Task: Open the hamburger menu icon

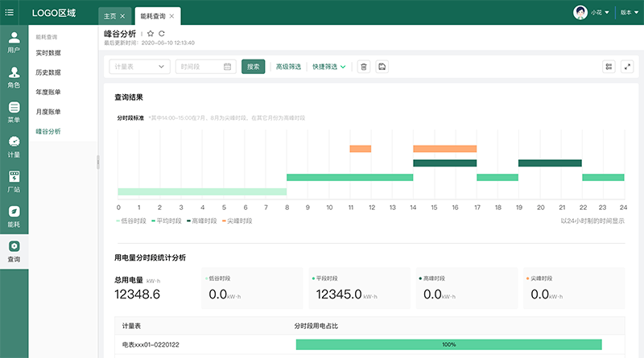Action: tap(9, 12)
